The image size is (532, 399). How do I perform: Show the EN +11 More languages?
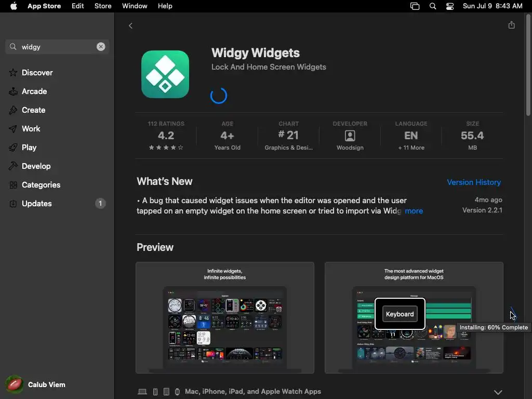tap(411, 136)
